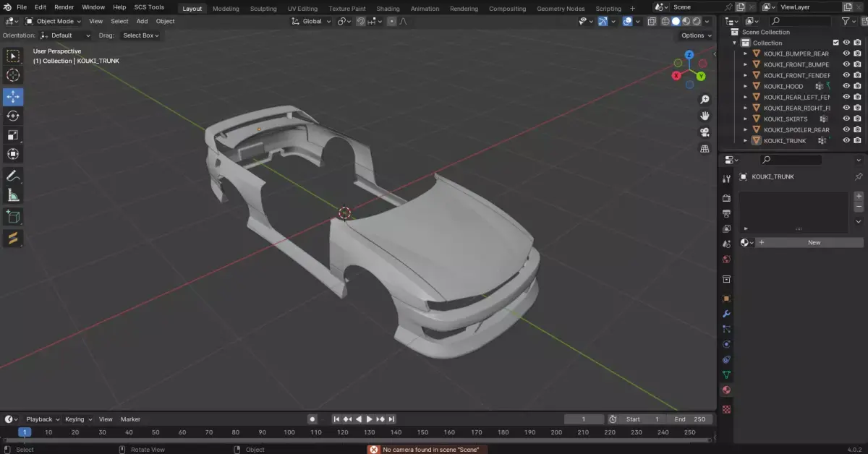Screen dimensions: 868x454
Task: Expand the KOUKI_HOOD tree row
Action: coord(746,86)
